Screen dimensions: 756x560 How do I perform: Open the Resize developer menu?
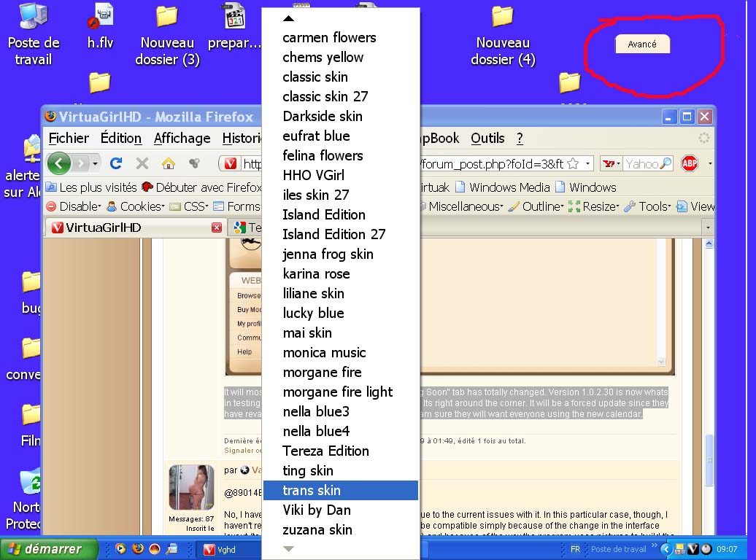click(593, 207)
